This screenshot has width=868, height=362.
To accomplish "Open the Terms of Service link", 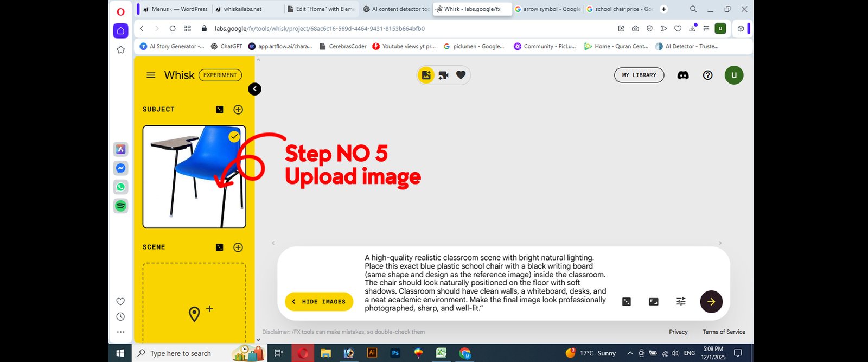I will [x=724, y=332].
